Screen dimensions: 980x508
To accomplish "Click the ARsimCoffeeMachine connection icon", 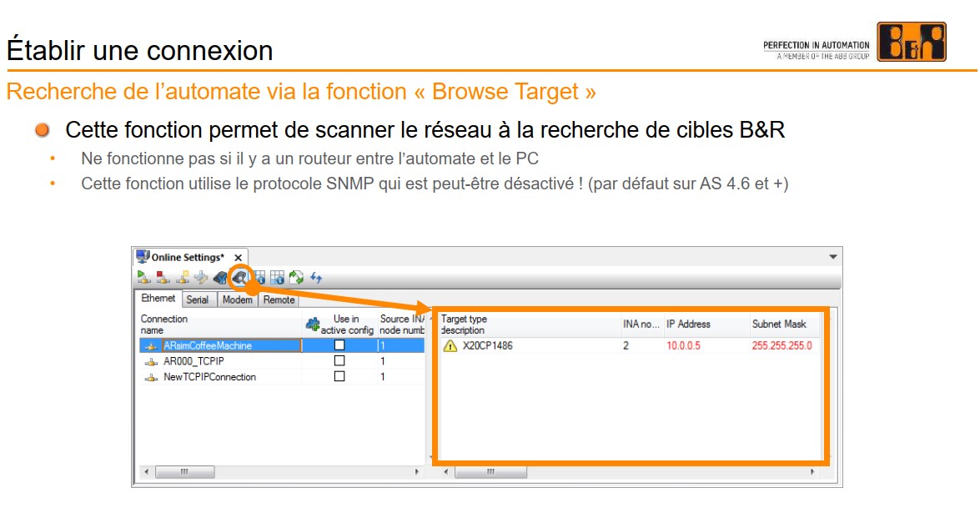I will point(151,345).
